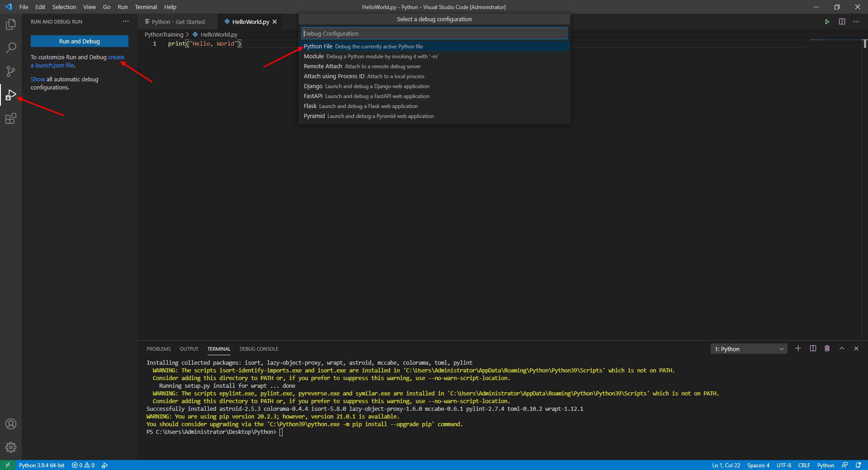Image resolution: width=868 pixels, height=470 pixels.
Task: Run Python file with green play icon
Action: click(827, 22)
